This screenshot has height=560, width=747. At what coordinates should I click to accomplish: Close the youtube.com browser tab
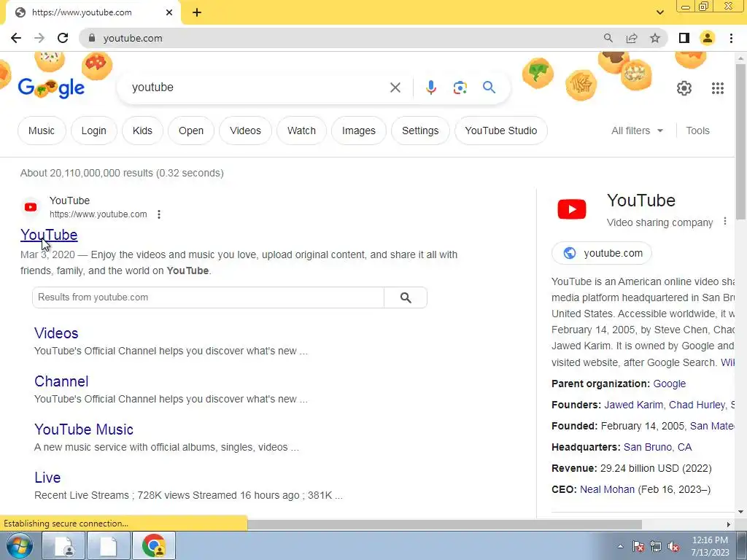point(169,12)
